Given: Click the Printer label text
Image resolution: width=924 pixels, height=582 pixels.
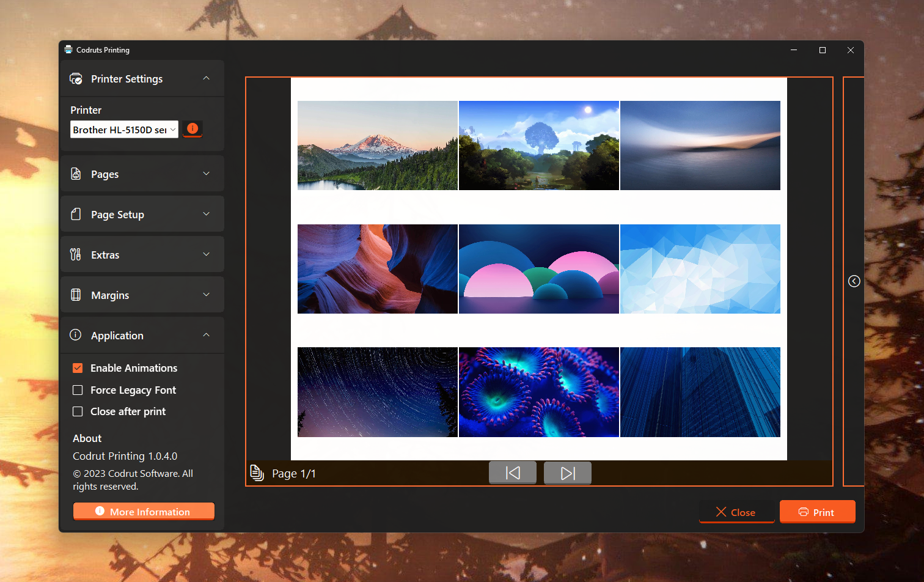Looking at the screenshot, I should [86, 110].
